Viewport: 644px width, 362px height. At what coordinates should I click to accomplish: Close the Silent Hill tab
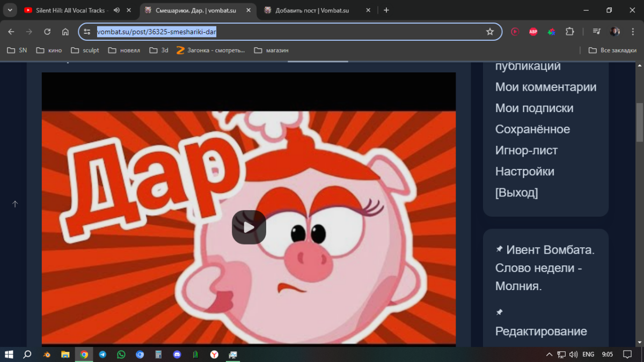(130, 10)
